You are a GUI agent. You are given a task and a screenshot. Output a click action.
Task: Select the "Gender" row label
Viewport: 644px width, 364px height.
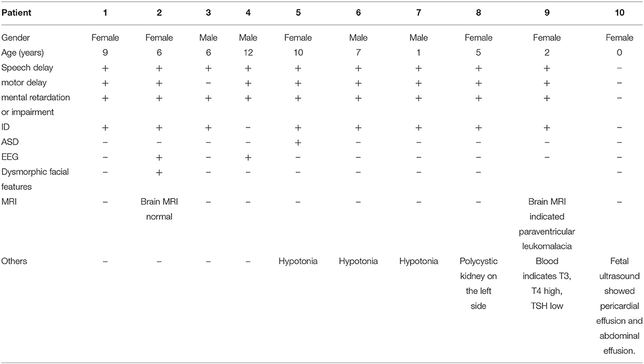[x=16, y=38]
